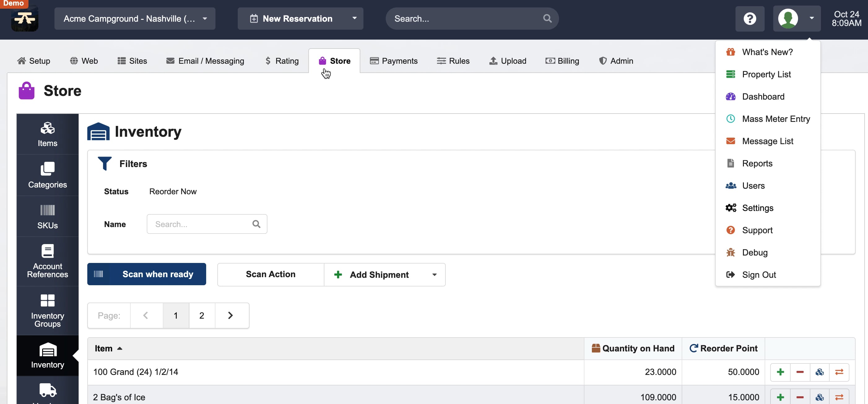Click Sign Out in user menu
868x404 pixels.
pyautogui.click(x=768, y=275)
